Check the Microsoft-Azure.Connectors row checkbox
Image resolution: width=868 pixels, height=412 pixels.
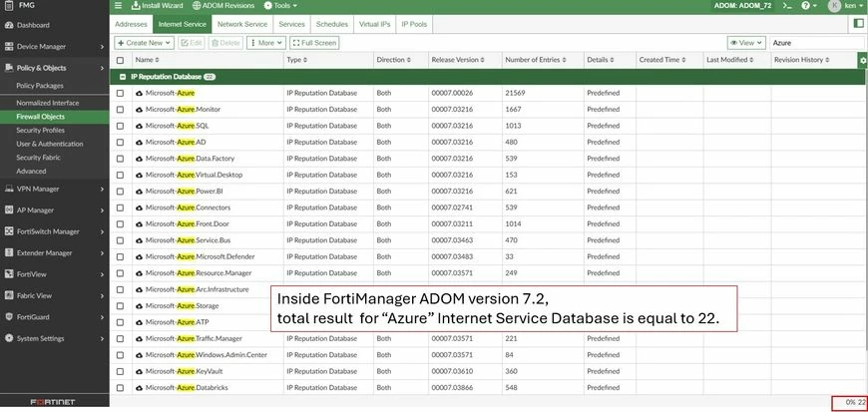point(120,207)
